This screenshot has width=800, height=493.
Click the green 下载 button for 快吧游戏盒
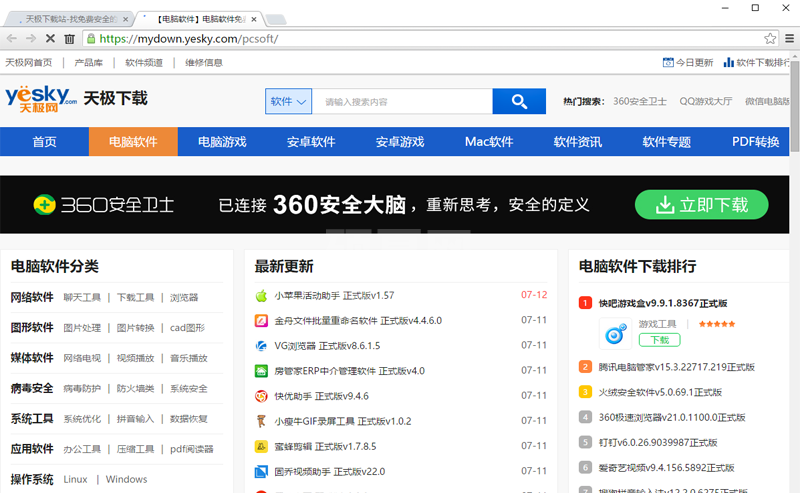659,340
